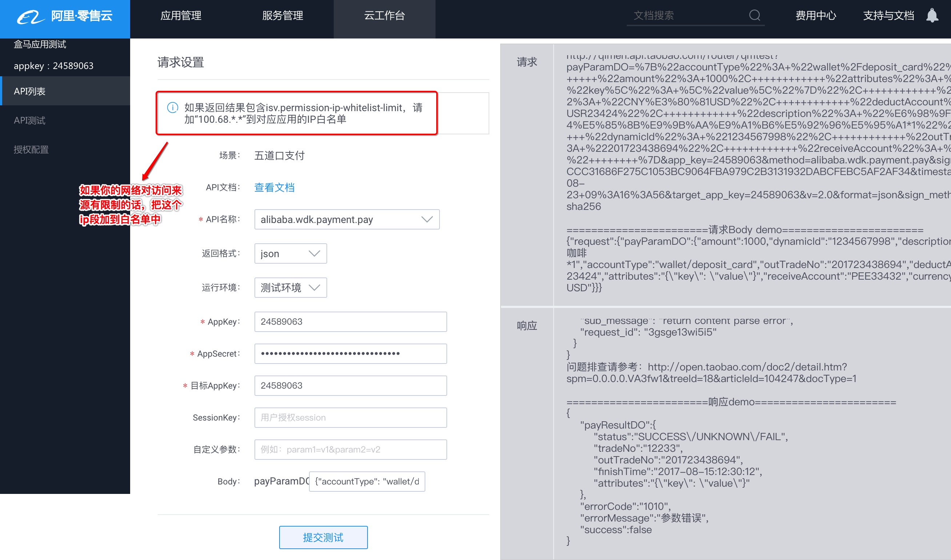
Task: Open the 云工作台 tab
Action: coord(384,16)
